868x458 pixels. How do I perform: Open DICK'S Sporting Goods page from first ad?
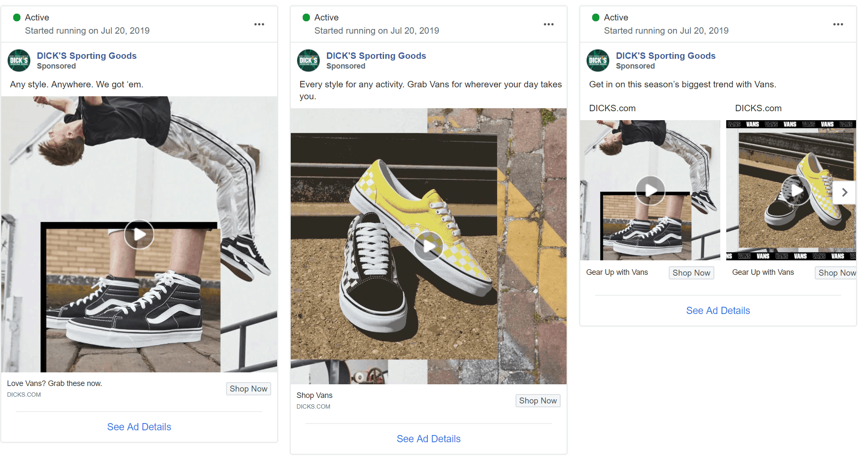(87, 56)
